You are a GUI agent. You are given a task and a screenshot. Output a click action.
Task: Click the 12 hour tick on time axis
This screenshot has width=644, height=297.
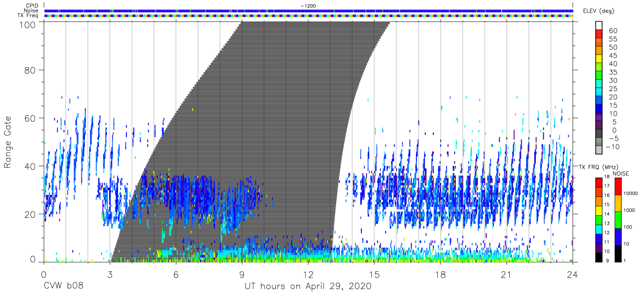[x=308, y=274]
